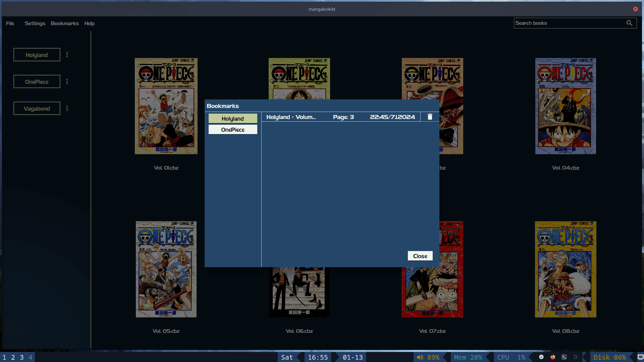Open Vol. 06.cbz cover thumbnail
Viewport: 644px width, 362px height.
pyautogui.click(x=299, y=292)
